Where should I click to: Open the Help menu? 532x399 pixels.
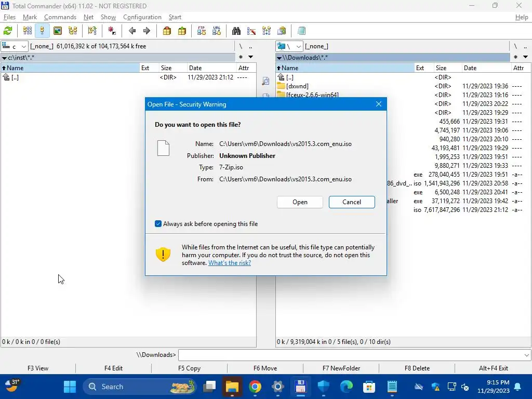522,17
